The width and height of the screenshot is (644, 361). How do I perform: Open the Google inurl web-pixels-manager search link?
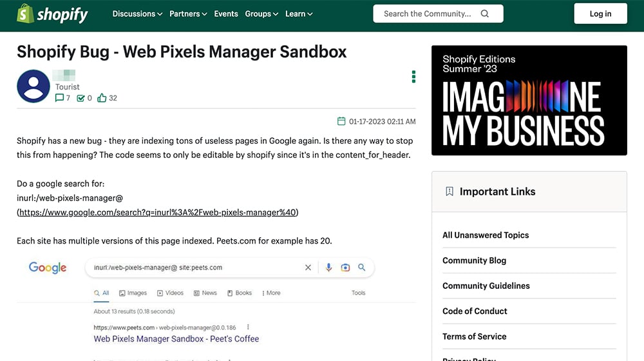tap(158, 212)
